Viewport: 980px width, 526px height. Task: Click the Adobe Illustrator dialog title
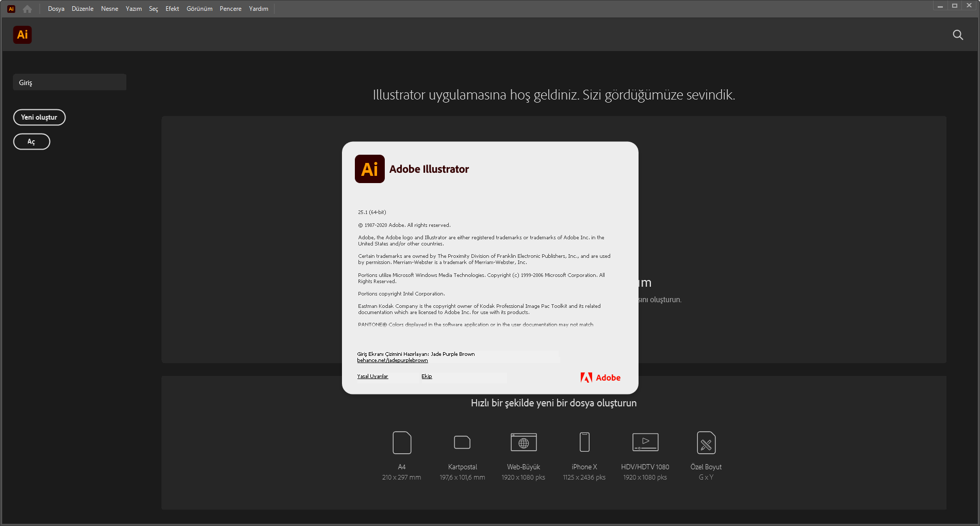[429, 169]
